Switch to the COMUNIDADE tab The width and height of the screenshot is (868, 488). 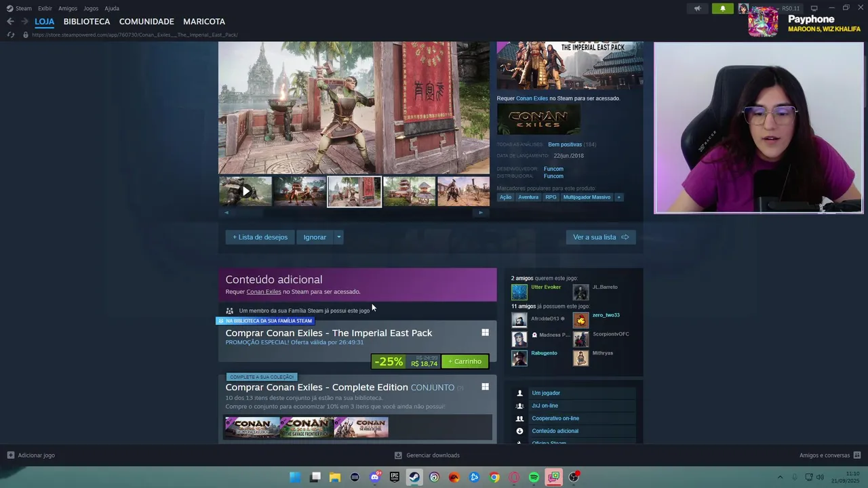tap(146, 22)
